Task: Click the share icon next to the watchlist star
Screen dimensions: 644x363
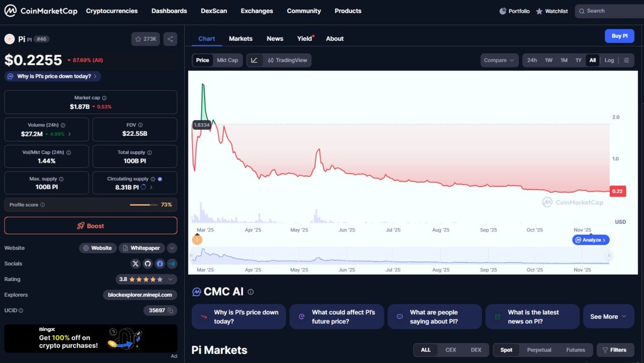Action: [170, 39]
